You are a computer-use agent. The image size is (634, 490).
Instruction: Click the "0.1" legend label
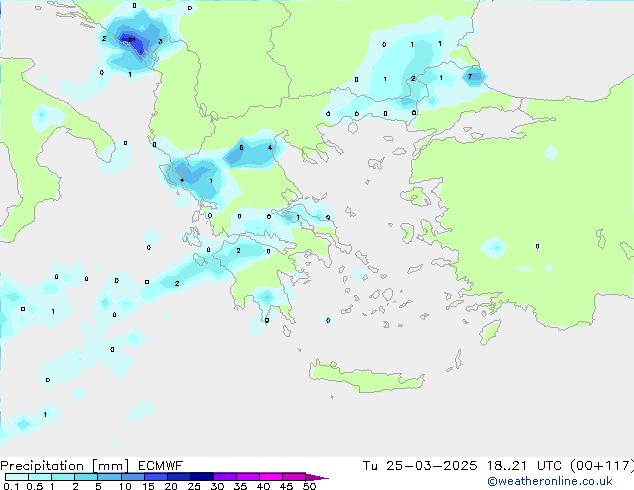tap(11, 486)
